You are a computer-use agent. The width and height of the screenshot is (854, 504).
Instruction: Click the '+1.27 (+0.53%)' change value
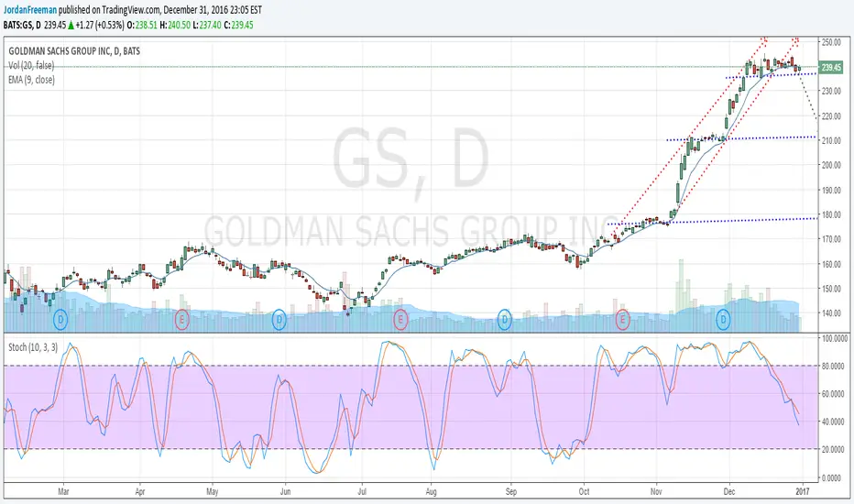tap(100, 25)
